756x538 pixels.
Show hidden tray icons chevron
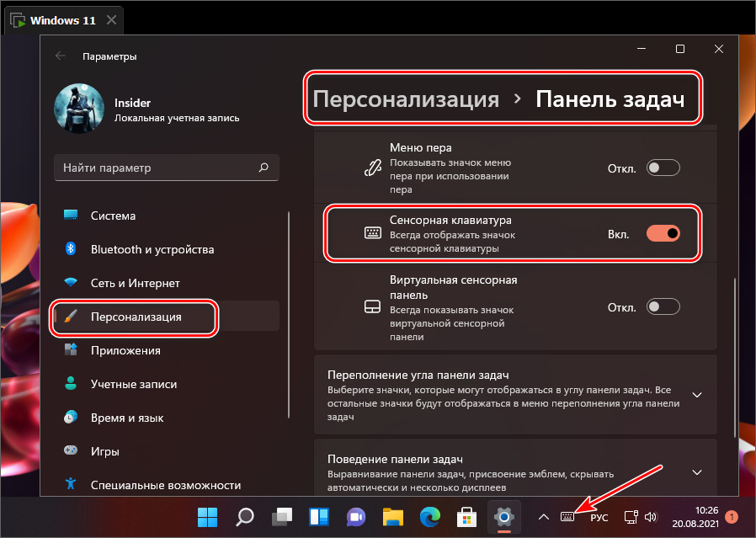[544, 517]
